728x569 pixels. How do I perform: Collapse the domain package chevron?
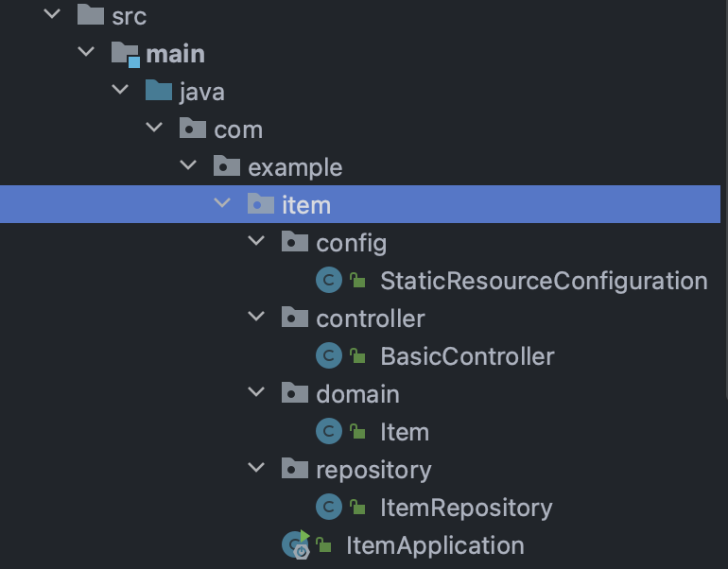(x=256, y=392)
